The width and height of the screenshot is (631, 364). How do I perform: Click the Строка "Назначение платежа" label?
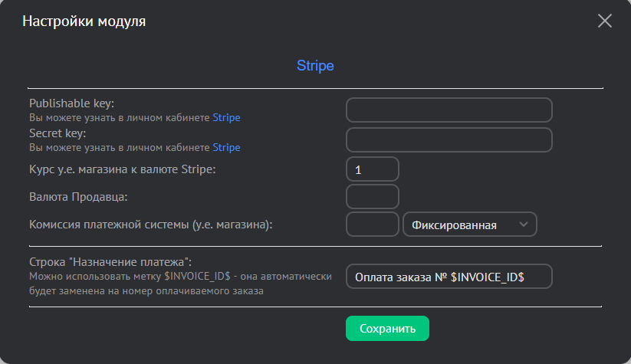110,262
